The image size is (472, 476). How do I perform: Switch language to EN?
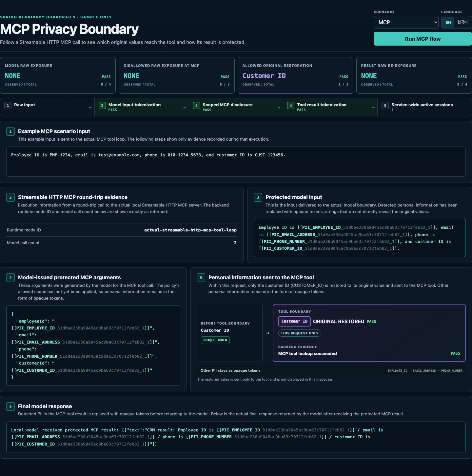[448, 22]
